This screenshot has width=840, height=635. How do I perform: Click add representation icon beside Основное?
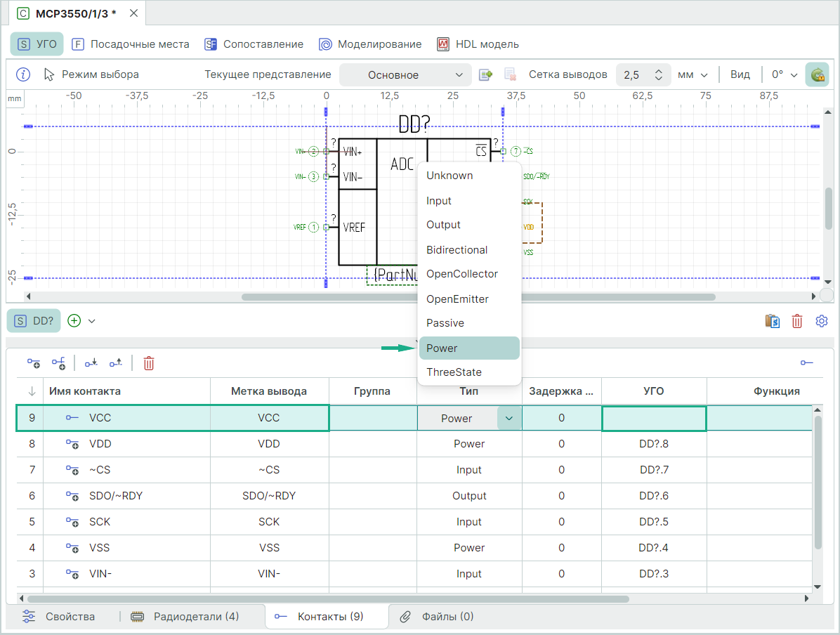(x=485, y=74)
